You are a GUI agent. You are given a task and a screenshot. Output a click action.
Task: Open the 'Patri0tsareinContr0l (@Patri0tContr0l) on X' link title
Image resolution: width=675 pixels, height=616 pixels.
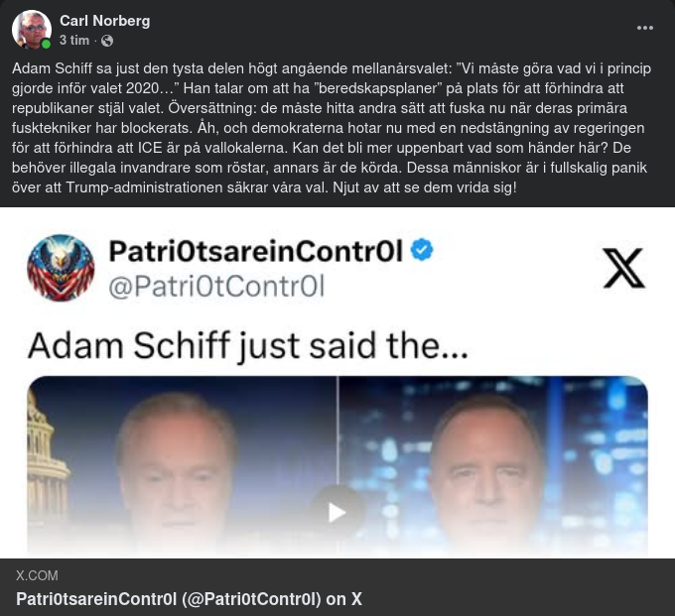pos(189,599)
